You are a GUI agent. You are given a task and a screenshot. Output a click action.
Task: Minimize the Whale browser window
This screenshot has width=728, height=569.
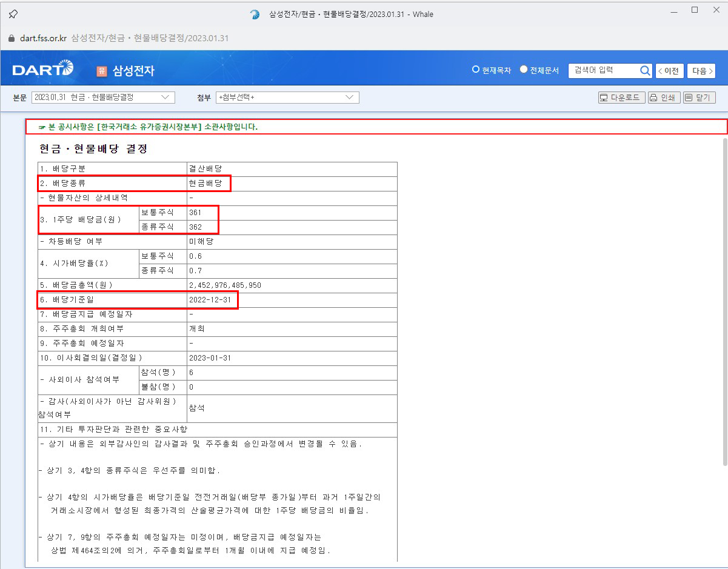(x=675, y=10)
